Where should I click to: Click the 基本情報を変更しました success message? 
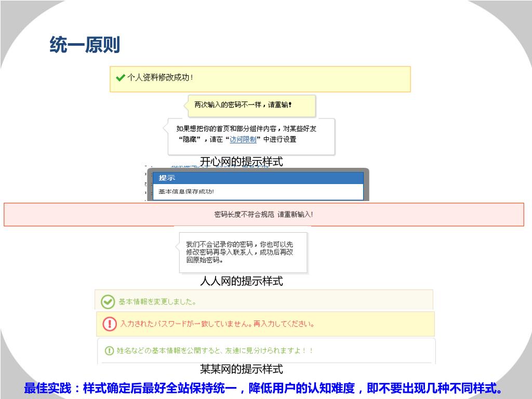tap(157, 302)
